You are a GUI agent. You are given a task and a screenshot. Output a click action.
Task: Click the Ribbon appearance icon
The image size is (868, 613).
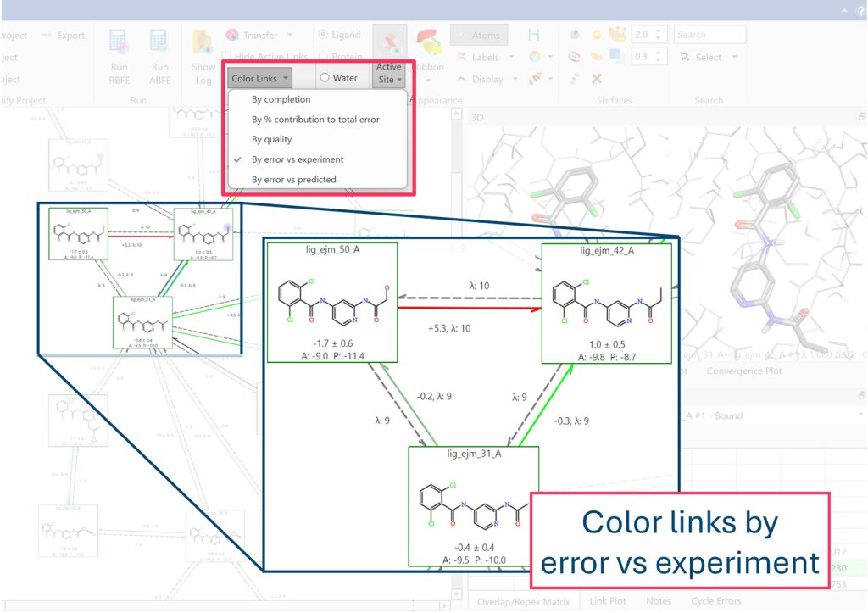click(x=429, y=42)
